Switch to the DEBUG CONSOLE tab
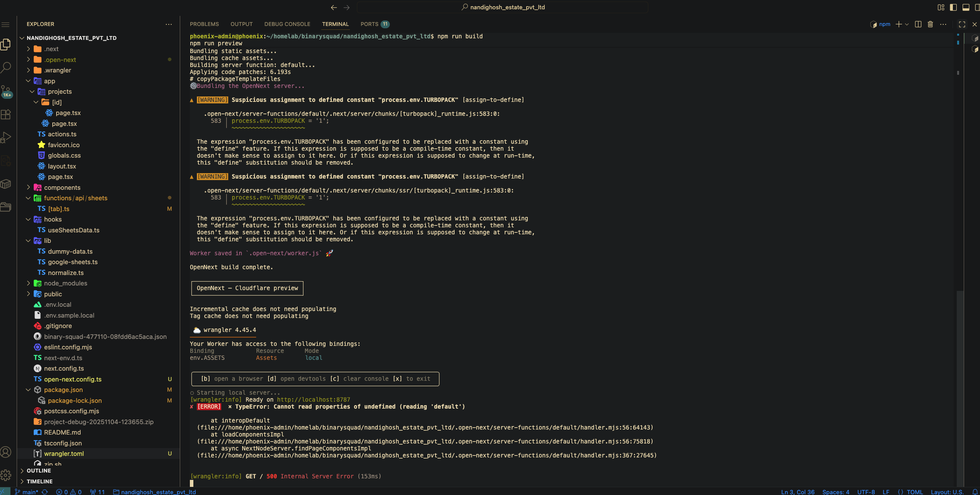Screen dimensions: 980x495 pyautogui.click(x=287, y=24)
